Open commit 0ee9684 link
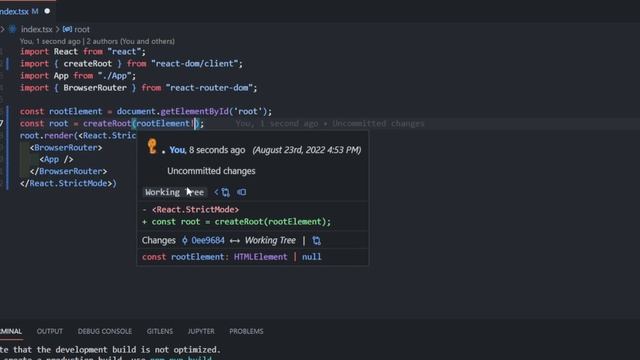 208,240
